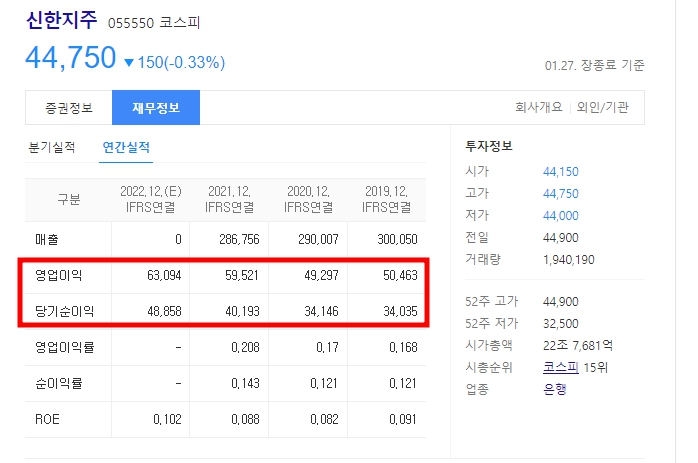698x463 pixels.
Task: Click the 영업이익 row label
Action: pos(58,276)
